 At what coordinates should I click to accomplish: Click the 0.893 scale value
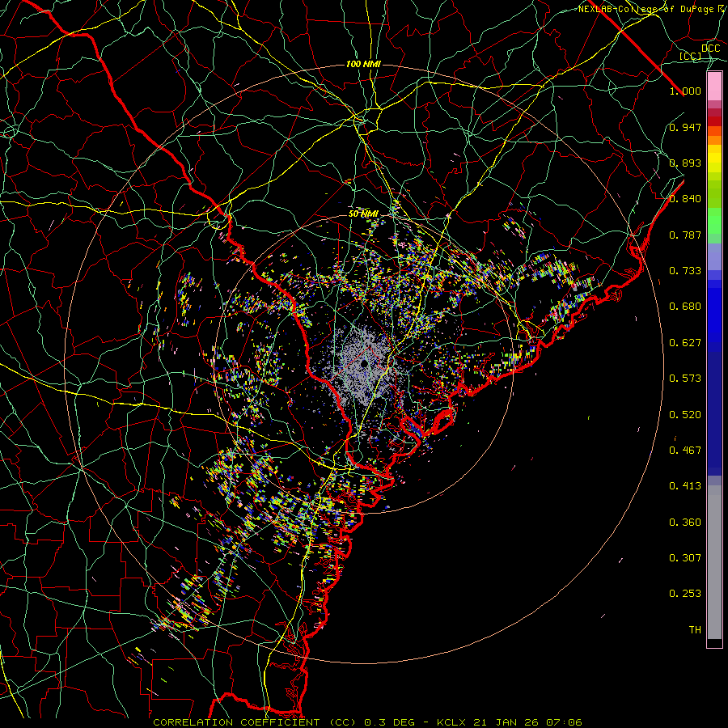click(685, 163)
